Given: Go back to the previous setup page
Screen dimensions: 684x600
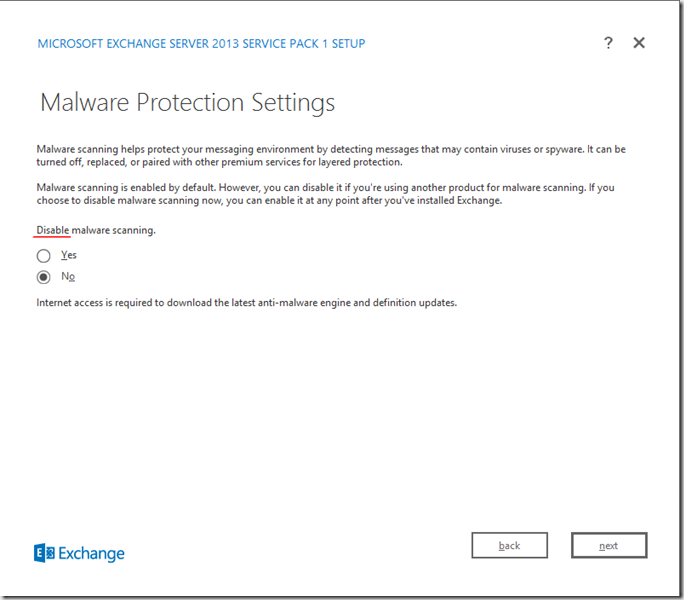Looking at the screenshot, I should [x=509, y=545].
